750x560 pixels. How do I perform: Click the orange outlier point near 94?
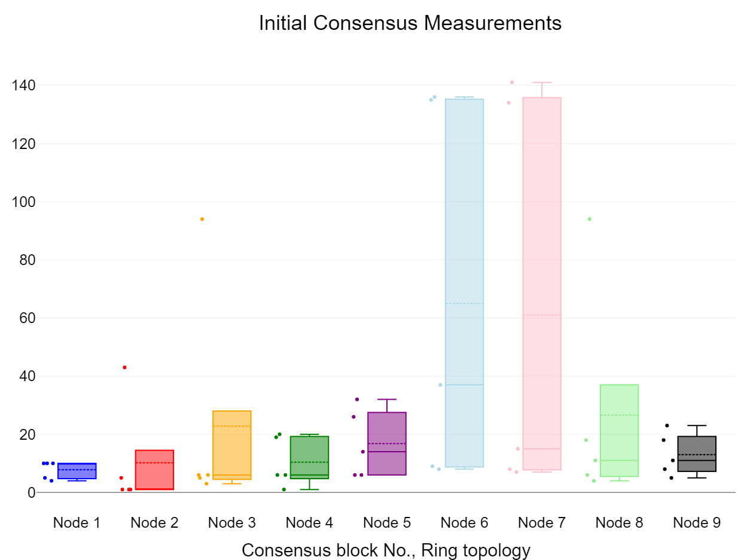click(x=202, y=219)
